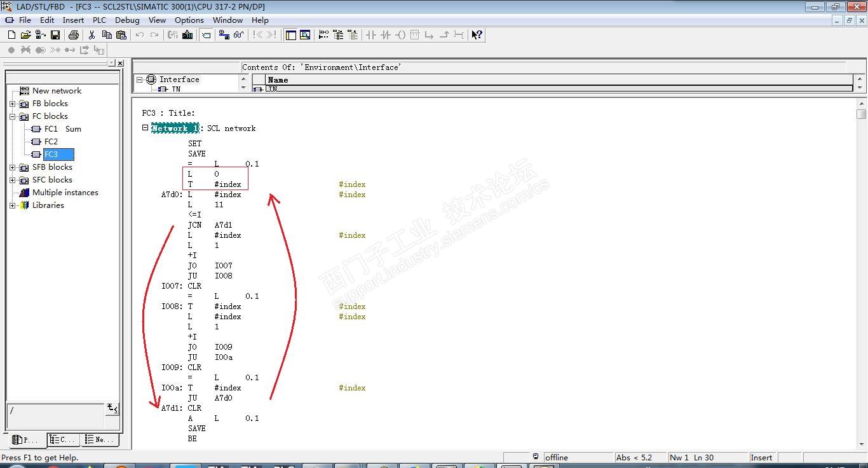This screenshot has height=468, width=868.
Task: Click the Monitor glasses icon
Action: pos(239,35)
